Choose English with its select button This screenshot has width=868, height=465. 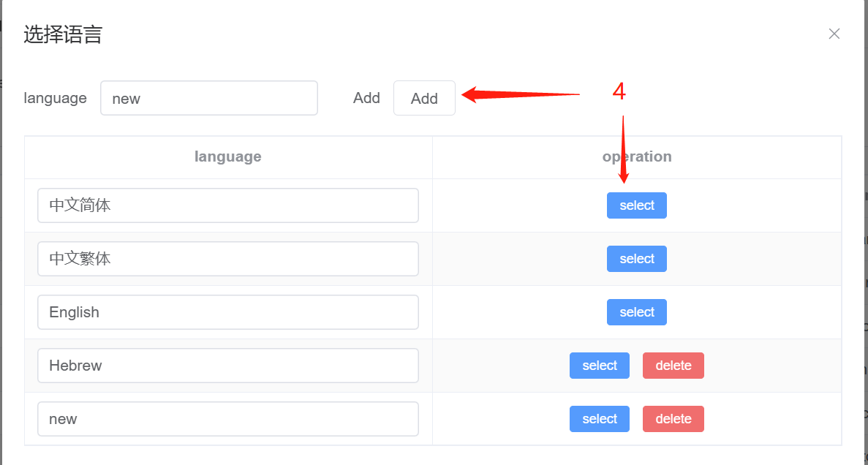point(636,312)
